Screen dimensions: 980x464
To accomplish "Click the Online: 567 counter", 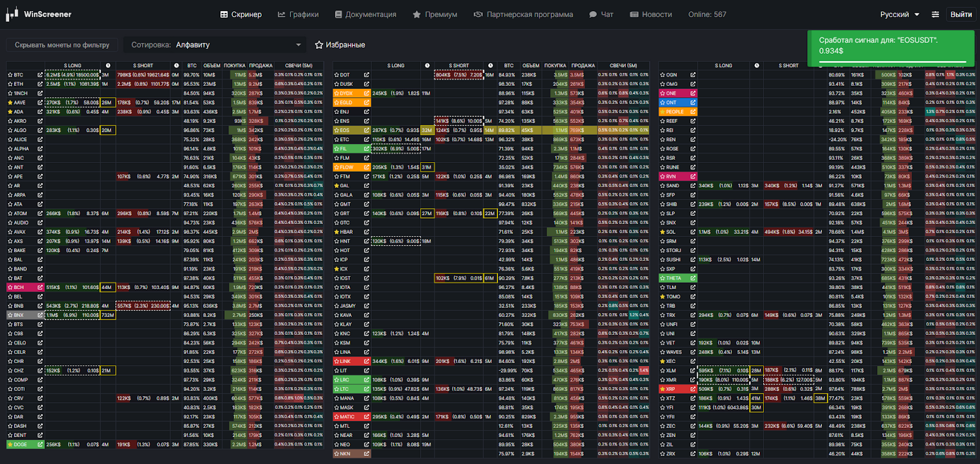I will click(707, 14).
